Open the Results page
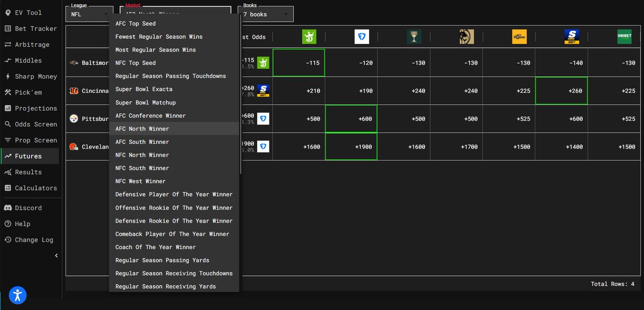This screenshot has width=644, height=310. coord(31,172)
